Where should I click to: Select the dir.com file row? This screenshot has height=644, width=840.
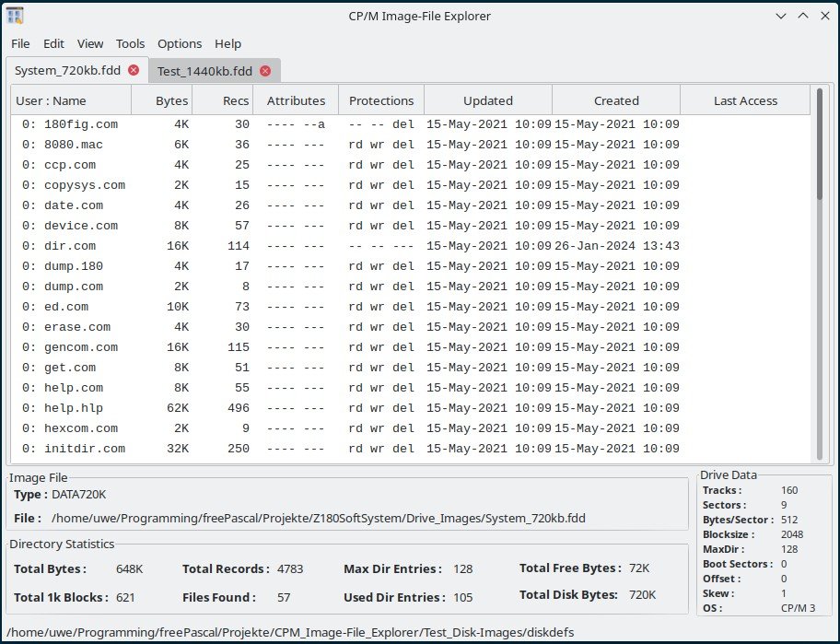pyautogui.click(x=411, y=246)
